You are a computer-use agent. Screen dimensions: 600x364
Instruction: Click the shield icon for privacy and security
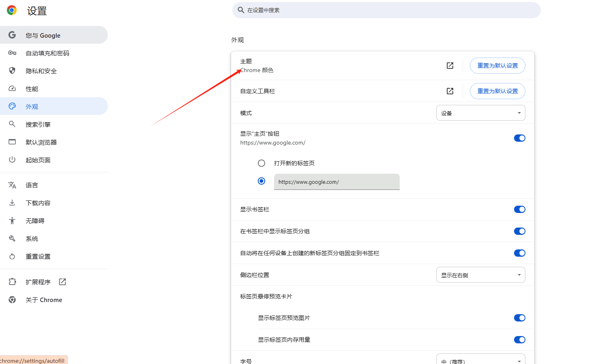(x=12, y=71)
